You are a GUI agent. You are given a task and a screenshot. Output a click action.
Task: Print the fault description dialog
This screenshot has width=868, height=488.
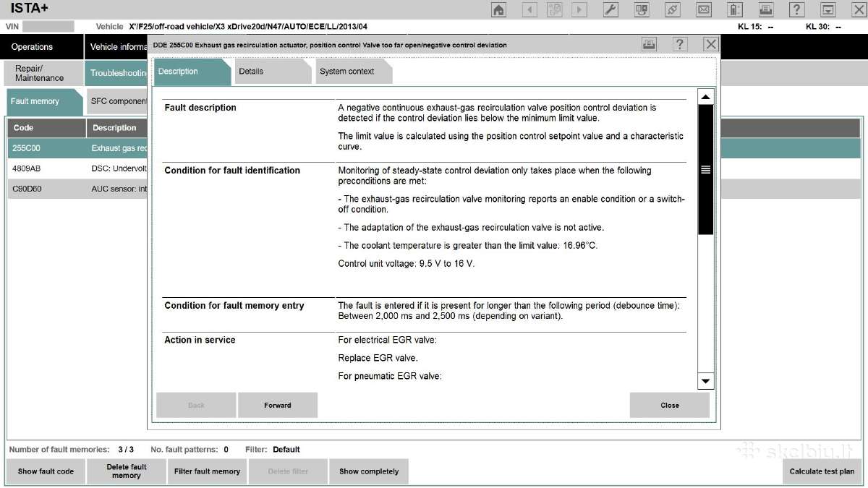coord(650,44)
